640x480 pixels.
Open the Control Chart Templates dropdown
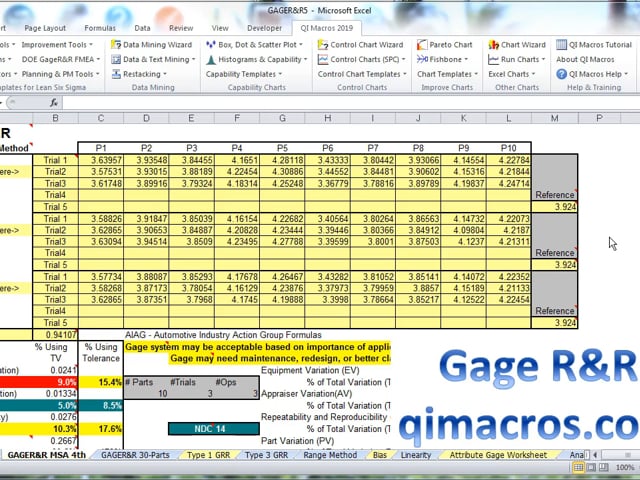(362, 74)
